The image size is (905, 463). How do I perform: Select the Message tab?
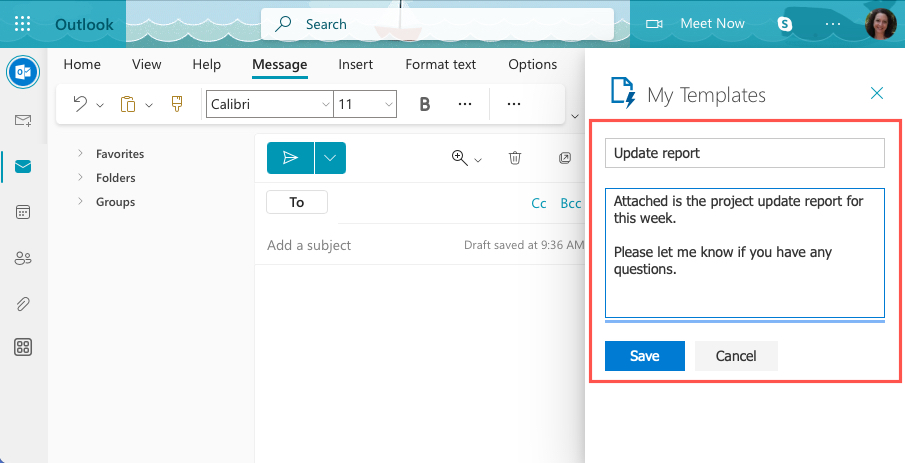pyautogui.click(x=280, y=64)
